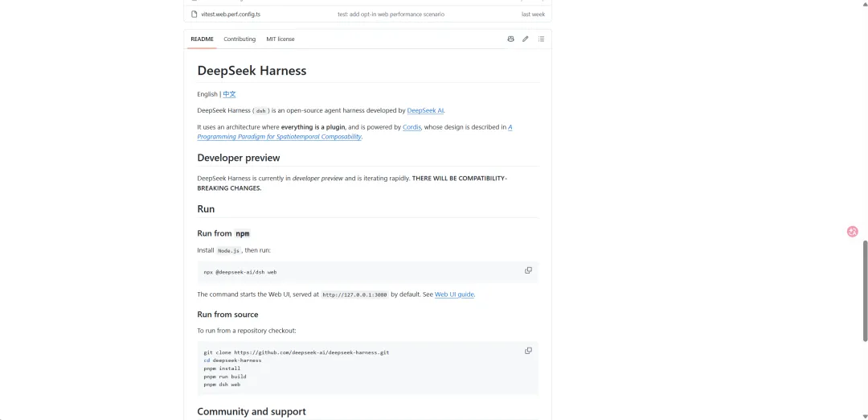868x420 pixels.
Task: Open commit 'test: add opt-in web performance scenario'
Action: point(391,14)
